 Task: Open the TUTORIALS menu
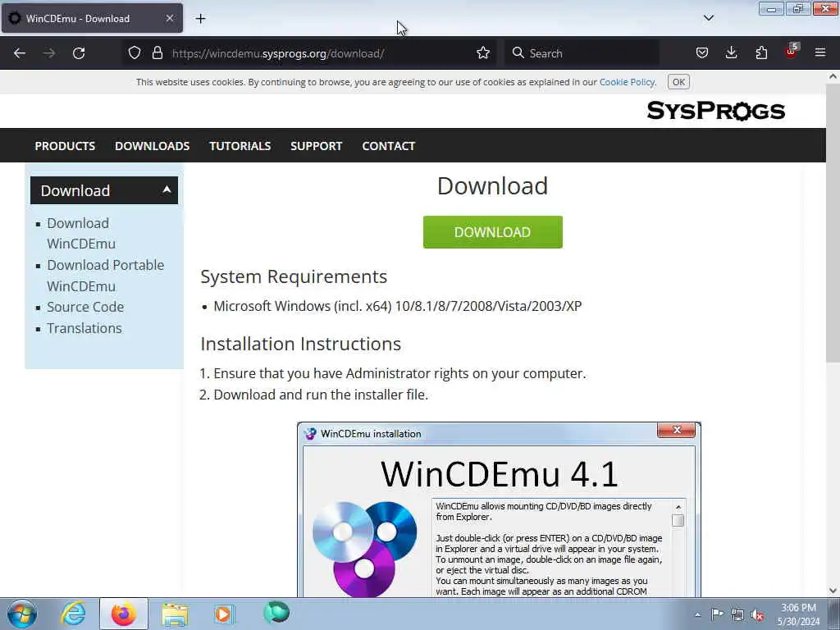point(240,146)
